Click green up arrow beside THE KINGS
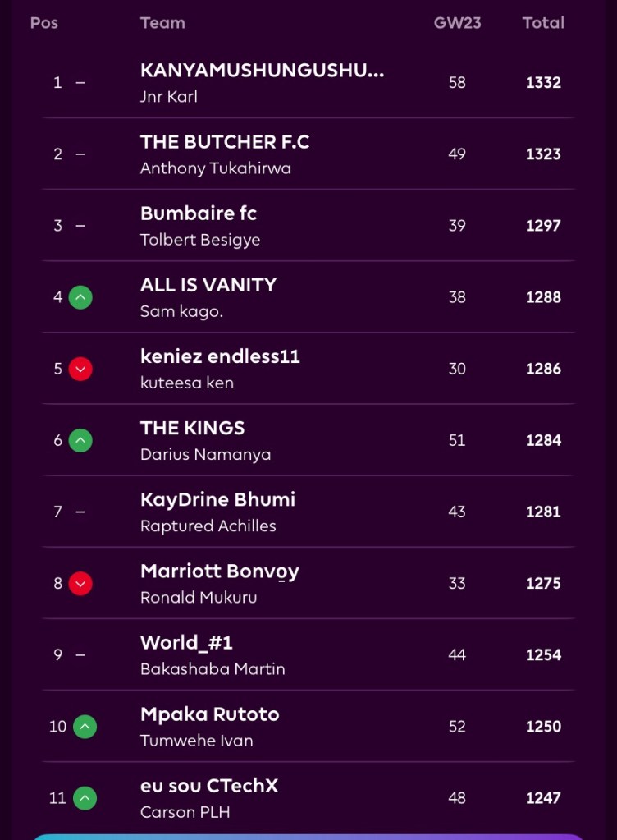This screenshot has width=617, height=840. [80, 440]
